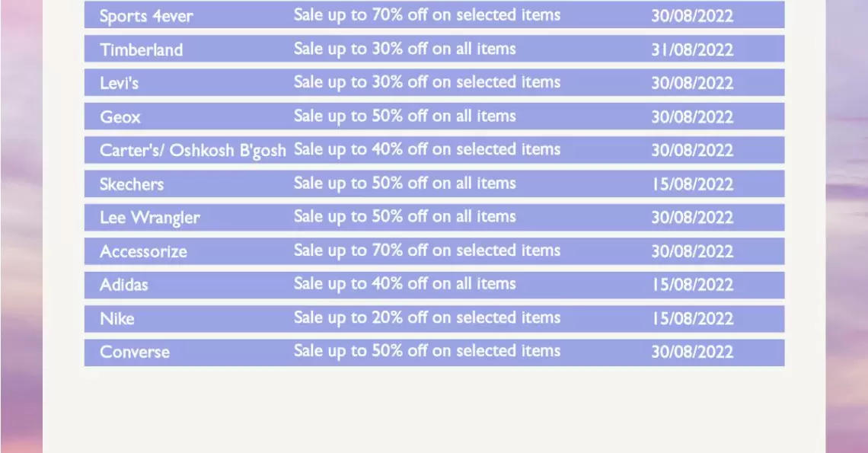Click the Sports 4ever brand name
This screenshot has width=868, height=453.
coord(146,16)
